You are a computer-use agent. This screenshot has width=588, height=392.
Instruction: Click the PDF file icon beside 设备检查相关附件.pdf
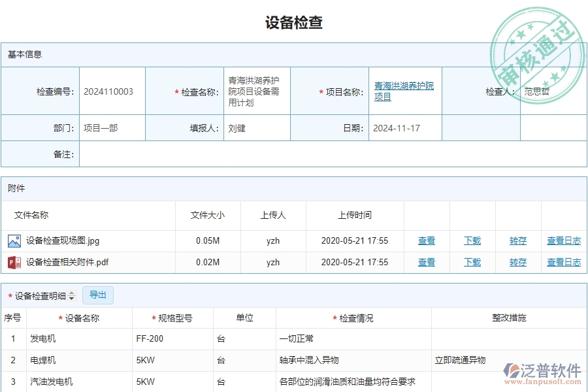[16, 262]
